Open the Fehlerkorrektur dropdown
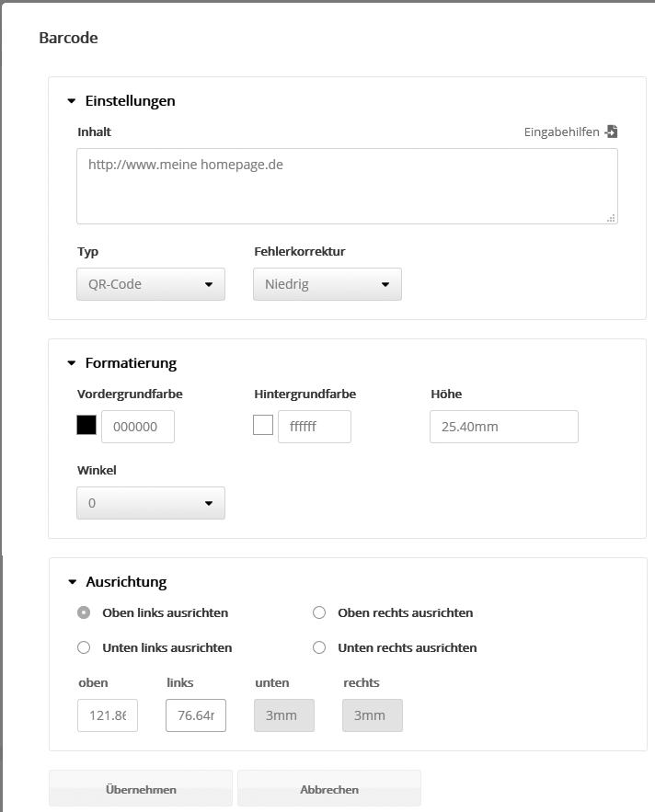The height and width of the screenshot is (812, 655). click(x=327, y=284)
